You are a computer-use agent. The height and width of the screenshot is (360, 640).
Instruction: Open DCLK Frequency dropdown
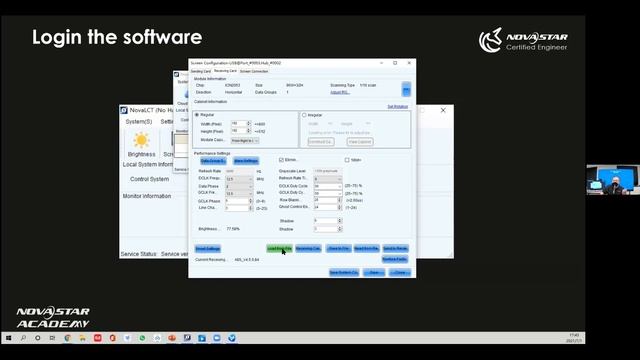[239, 179]
